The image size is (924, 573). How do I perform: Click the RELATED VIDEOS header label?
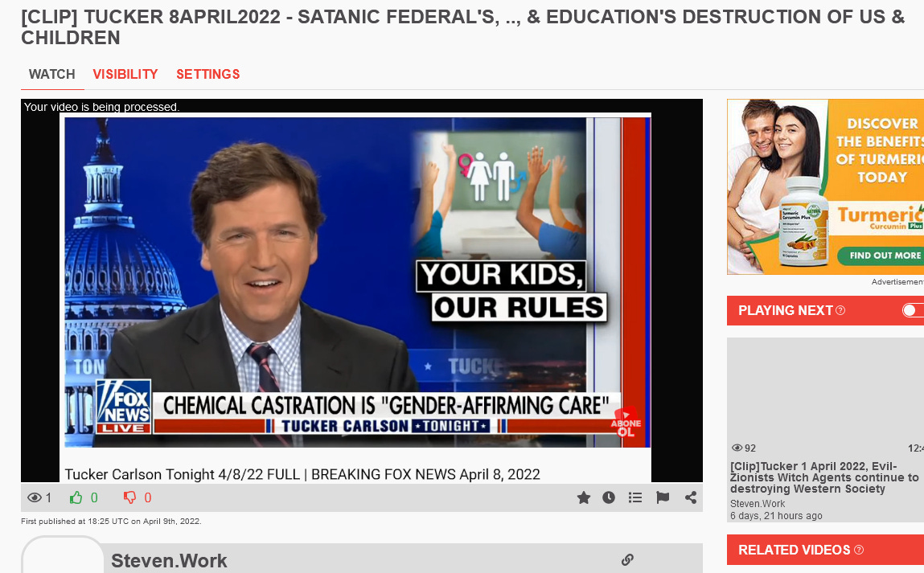coord(795,550)
